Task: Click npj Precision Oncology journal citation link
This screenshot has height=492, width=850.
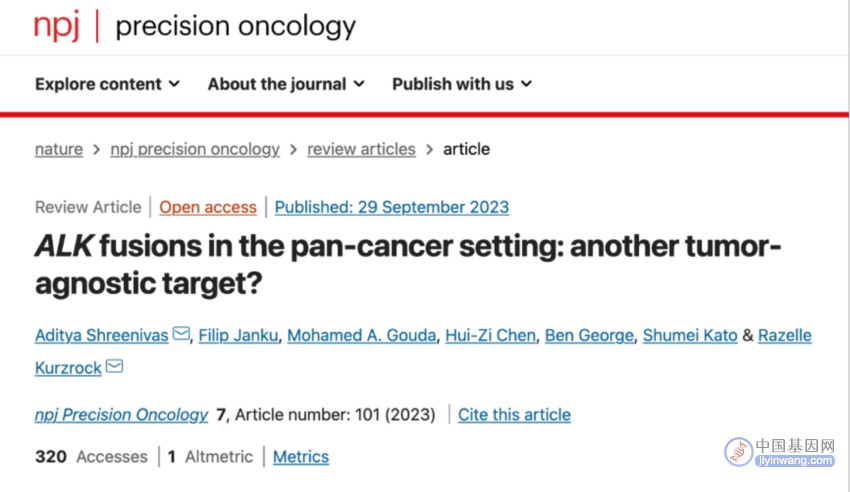Action: 121,415
